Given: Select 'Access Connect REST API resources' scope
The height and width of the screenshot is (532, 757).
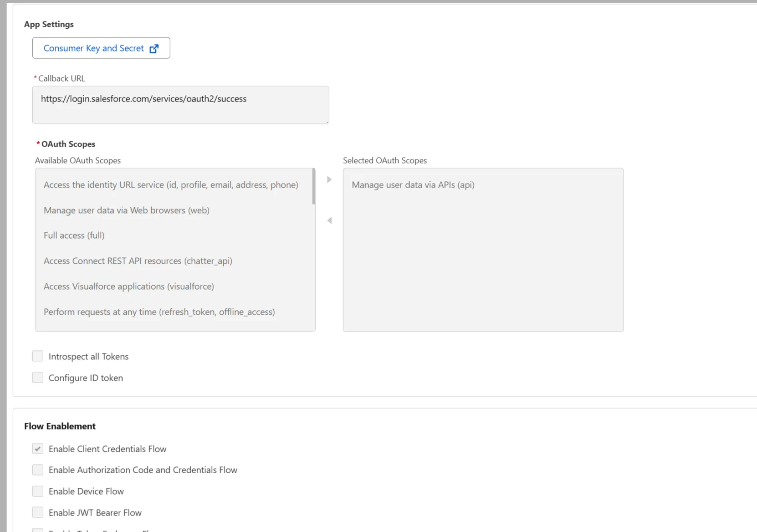Looking at the screenshot, I should click(138, 261).
